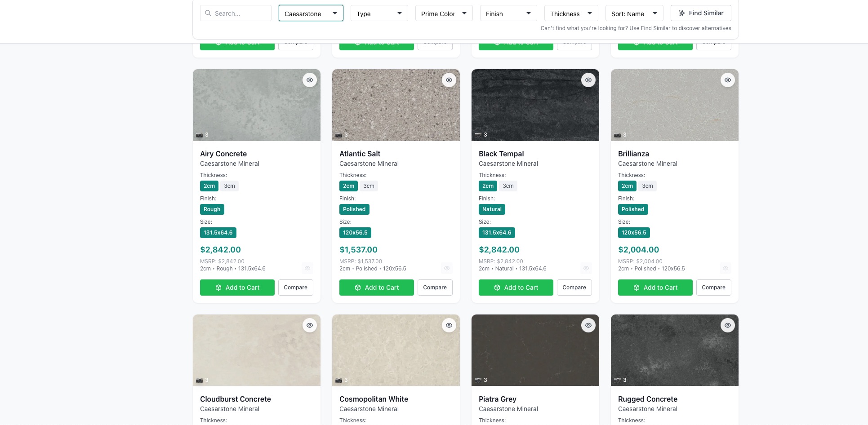868x425 pixels.
Task: Select 2cm thickness for Brillianza
Action: point(628,186)
